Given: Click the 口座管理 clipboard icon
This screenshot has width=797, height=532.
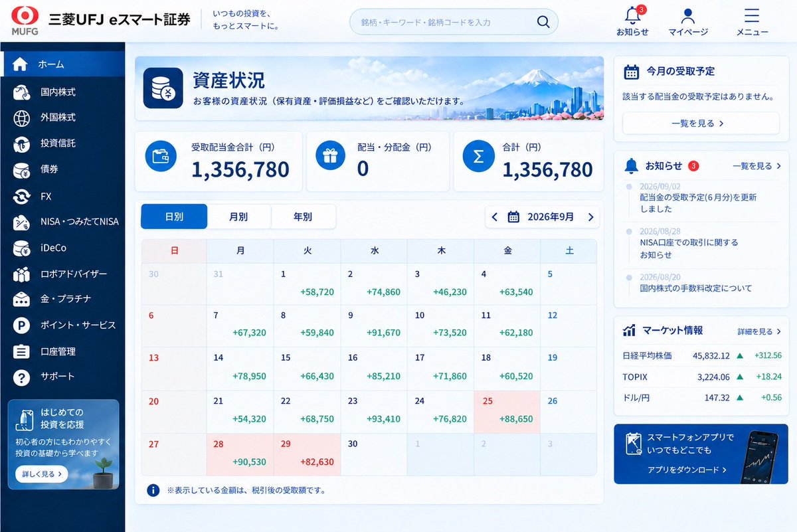Looking at the screenshot, I should [21, 351].
